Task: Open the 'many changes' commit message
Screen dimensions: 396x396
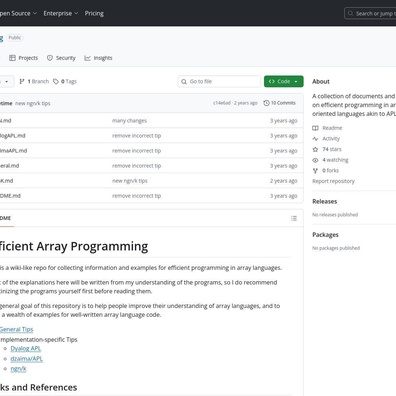Action: click(x=129, y=121)
